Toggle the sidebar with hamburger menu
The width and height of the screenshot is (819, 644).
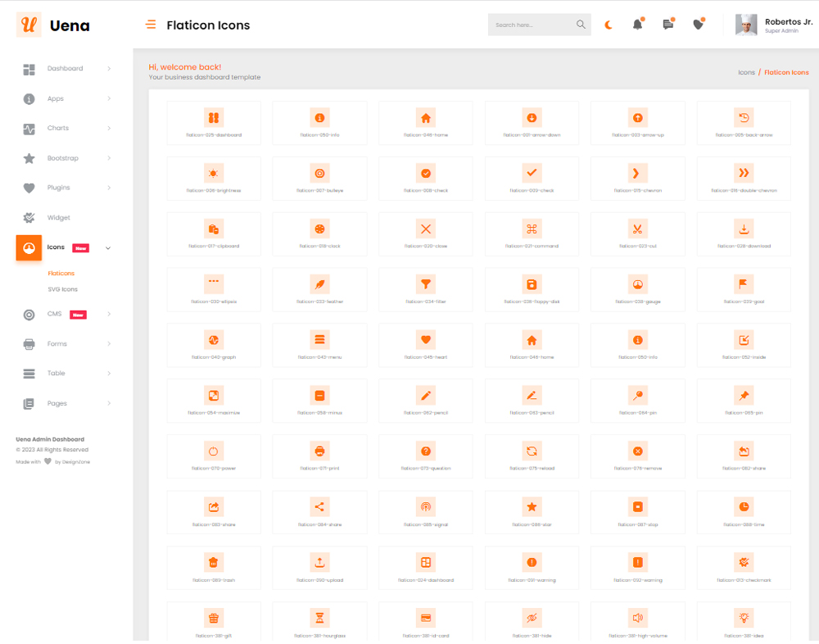click(151, 25)
